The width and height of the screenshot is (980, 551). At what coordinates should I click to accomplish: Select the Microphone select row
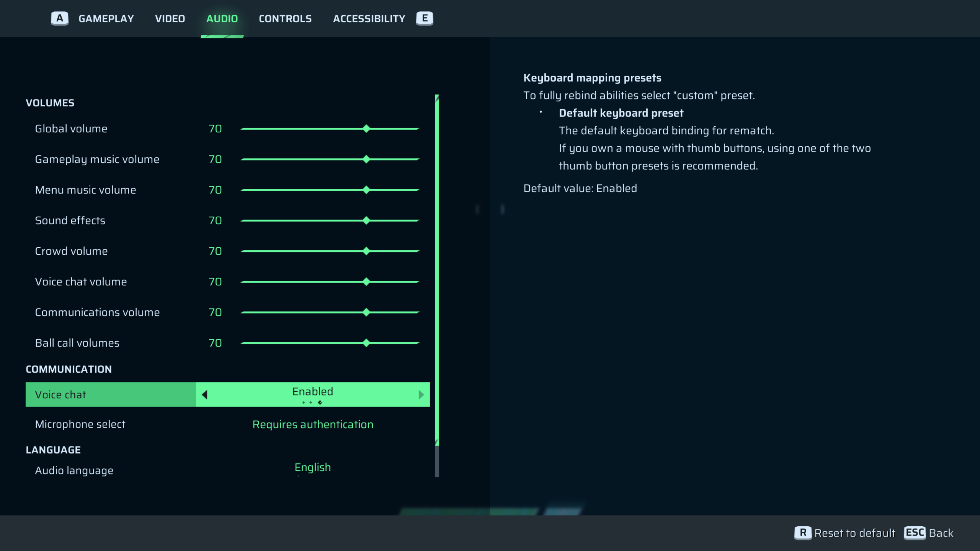[x=80, y=424]
